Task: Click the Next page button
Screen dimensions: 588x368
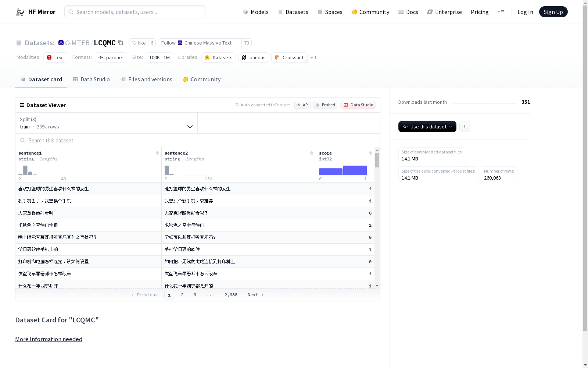Action: click(x=255, y=295)
